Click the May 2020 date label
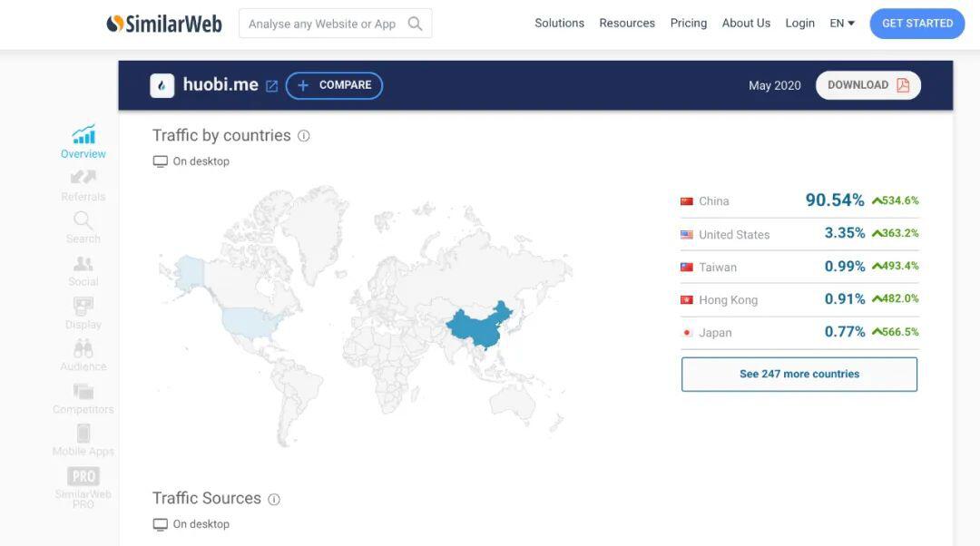Screen dimensions: 980x546 (774, 85)
